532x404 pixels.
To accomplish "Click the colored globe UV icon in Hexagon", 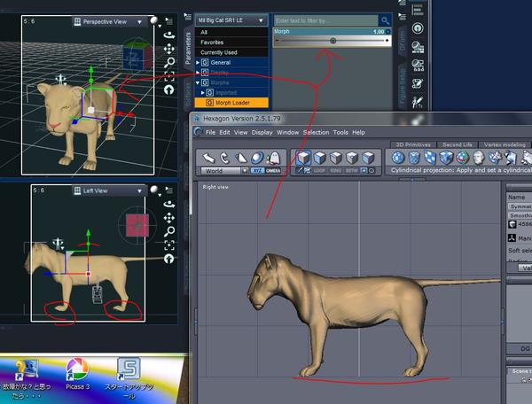I will click(x=462, y=158).
